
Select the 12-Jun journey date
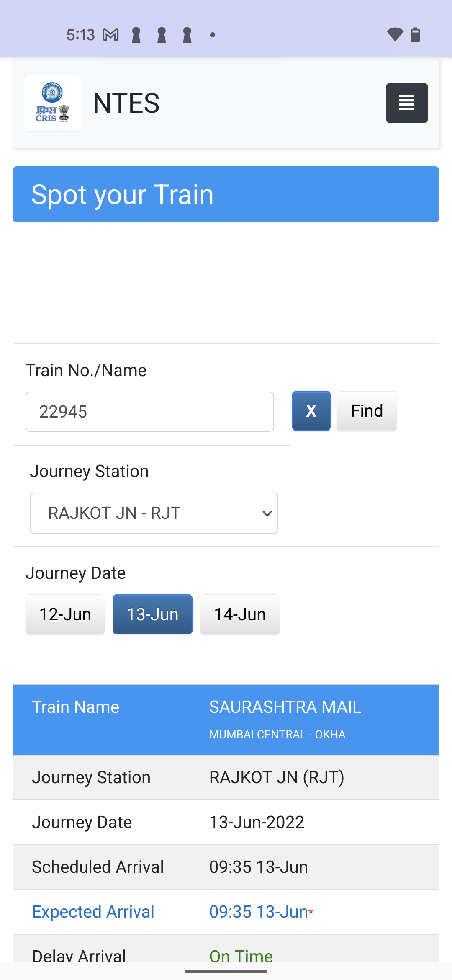(65, 614)
